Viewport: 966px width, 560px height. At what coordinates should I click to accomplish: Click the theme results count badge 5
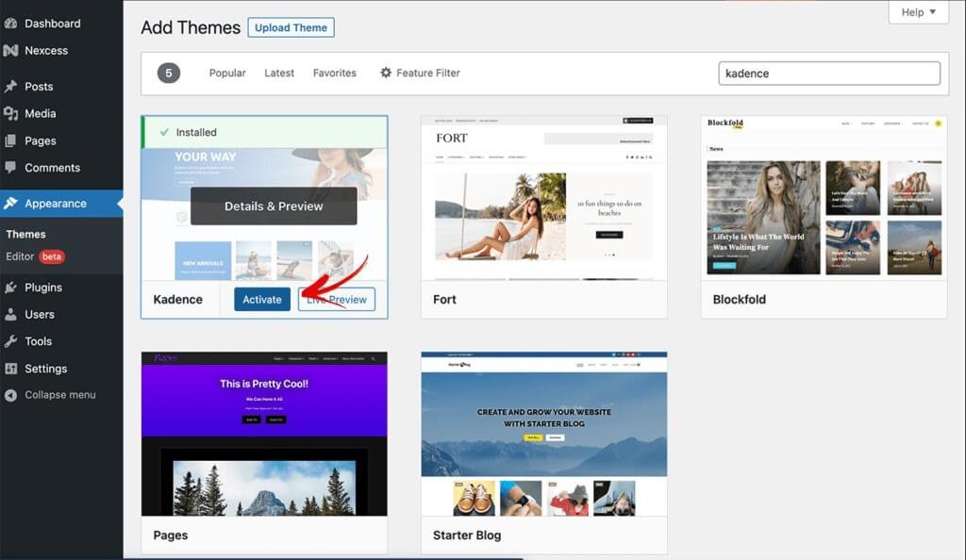click(169, 74)
